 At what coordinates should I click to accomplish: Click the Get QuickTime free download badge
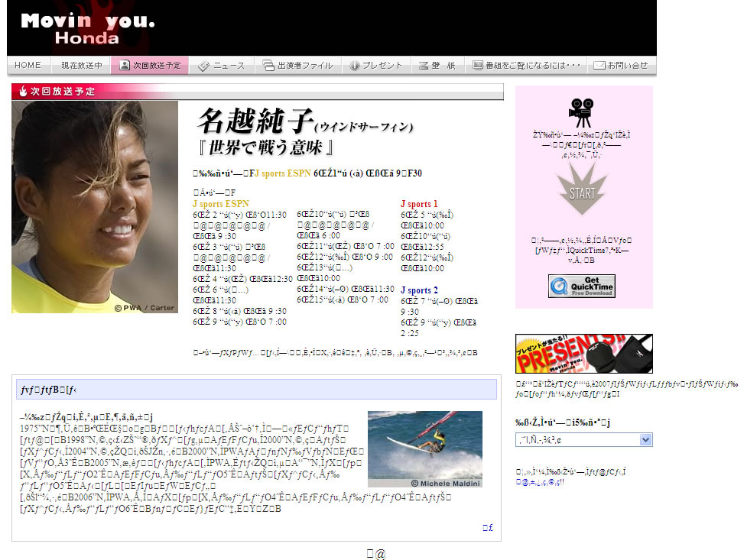pyautogui.click(x=581, y=286)
